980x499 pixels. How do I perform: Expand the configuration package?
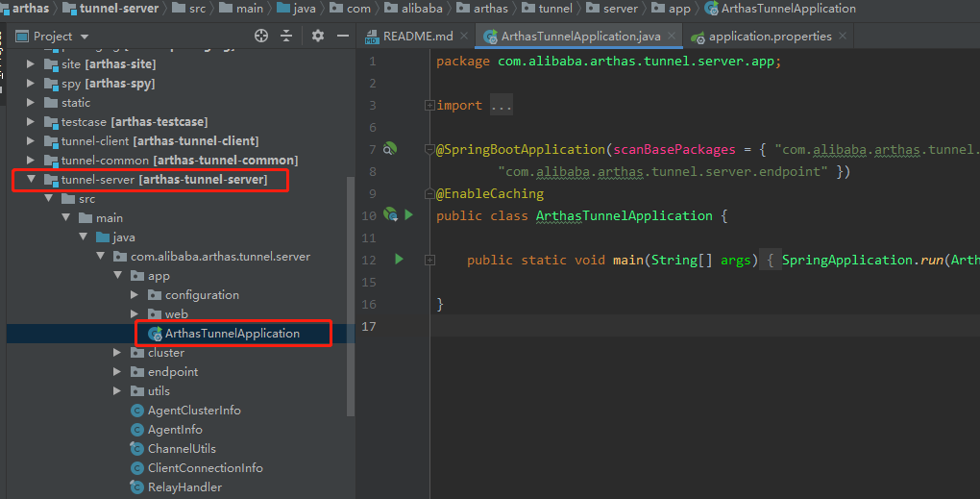pos(135,294)
